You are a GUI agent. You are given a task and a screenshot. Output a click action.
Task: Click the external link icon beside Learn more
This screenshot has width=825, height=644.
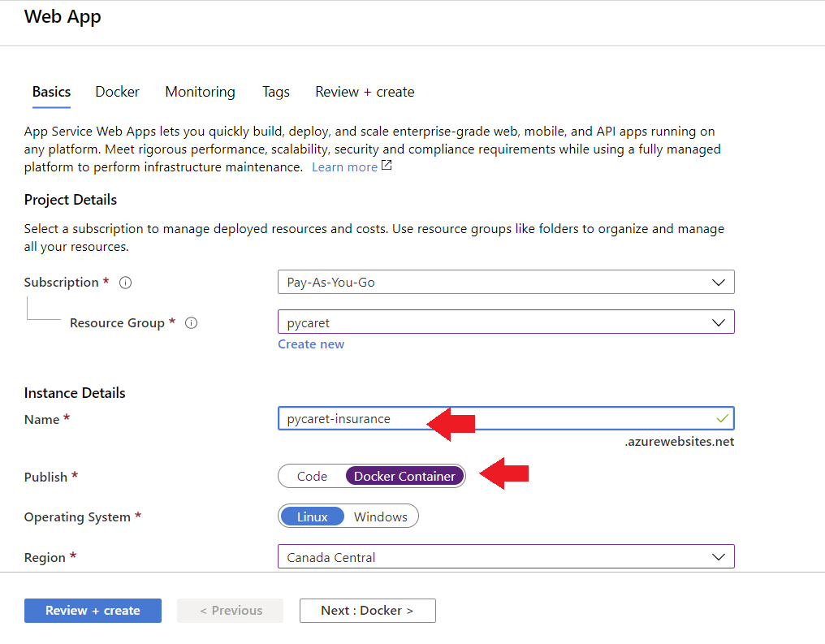387,166
